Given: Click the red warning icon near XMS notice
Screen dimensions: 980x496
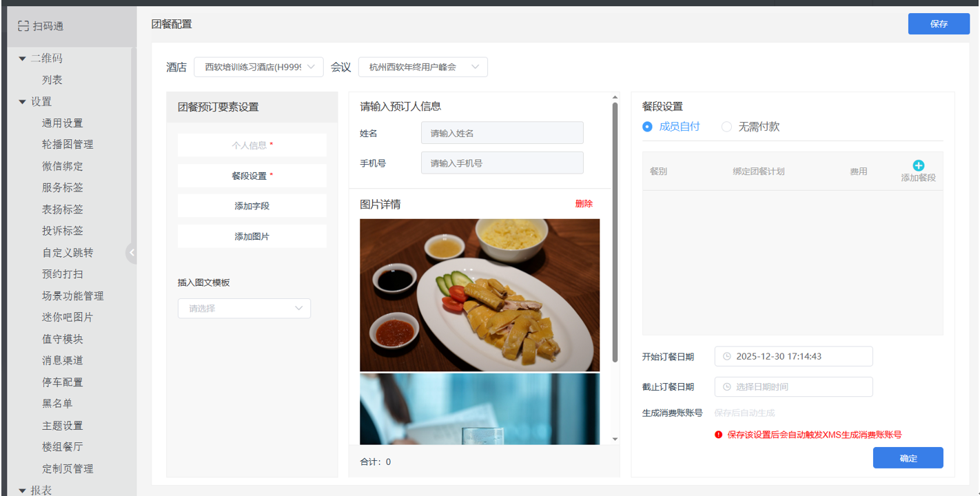Looking at the screenshot, I should [718, 435].
